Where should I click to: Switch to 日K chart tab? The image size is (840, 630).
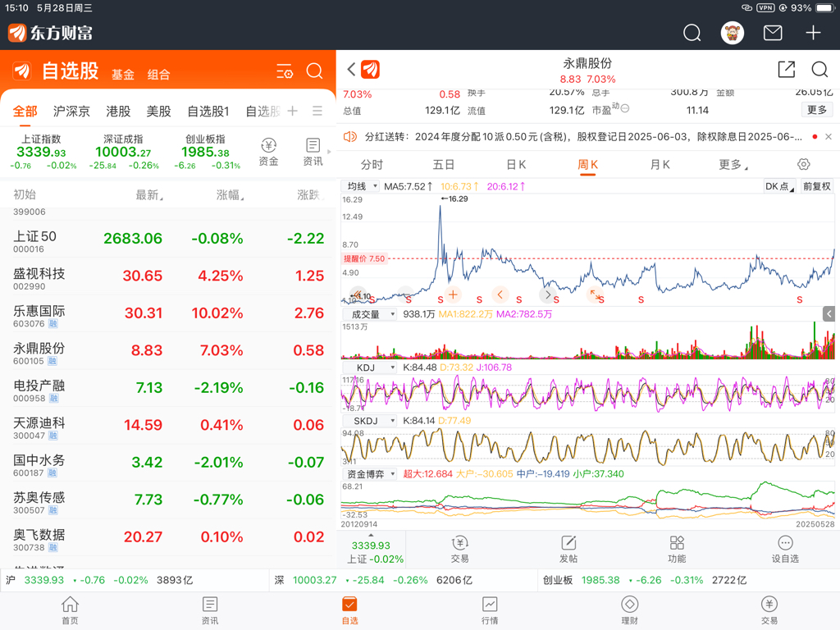point(516,164)
